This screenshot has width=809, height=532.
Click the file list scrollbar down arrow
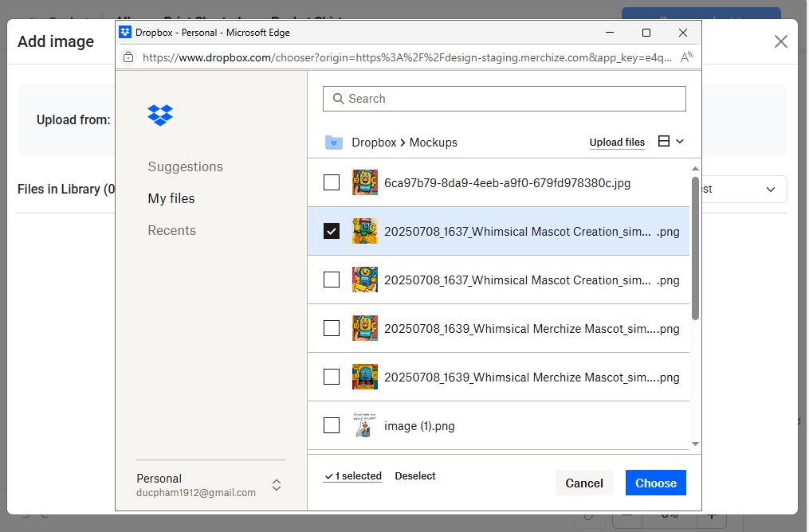click(695, 444)
